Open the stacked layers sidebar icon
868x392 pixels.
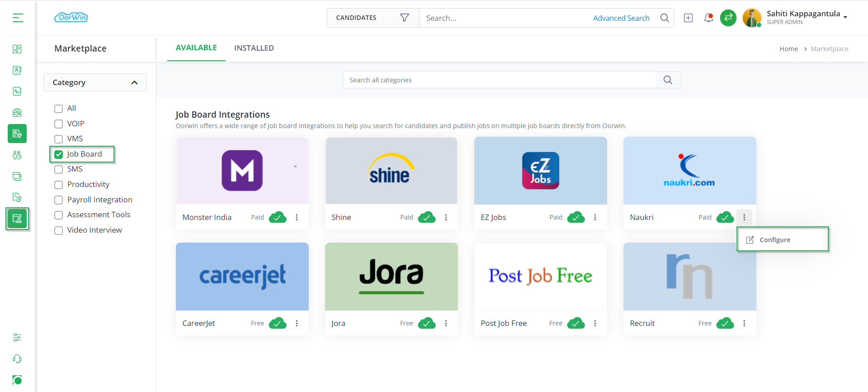tap(17, 177)
